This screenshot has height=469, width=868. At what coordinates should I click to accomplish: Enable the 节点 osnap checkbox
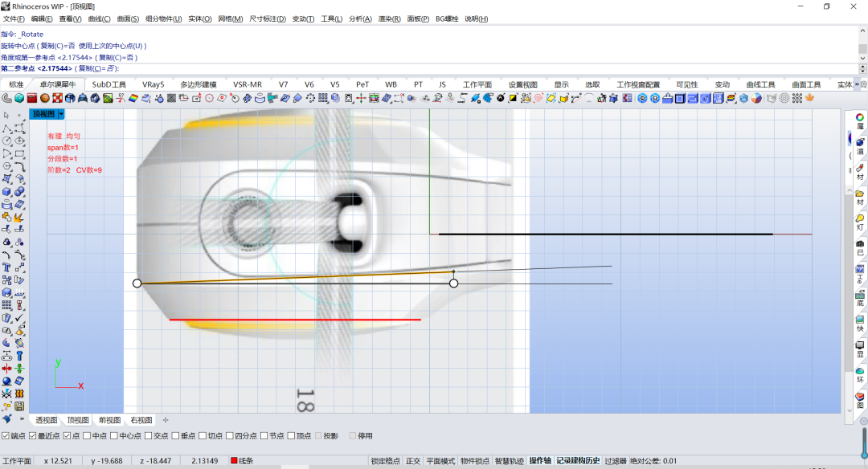(x=264, y=436)
